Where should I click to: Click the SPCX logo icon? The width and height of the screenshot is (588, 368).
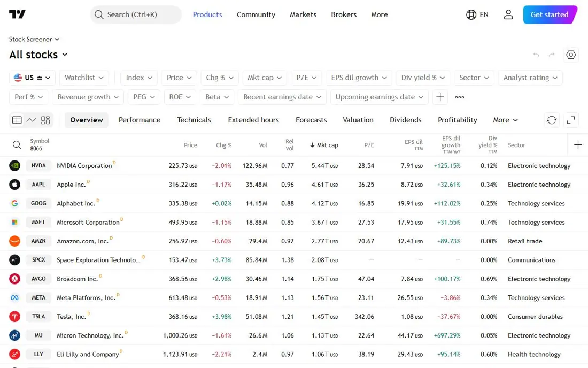[x=14, y=259]
